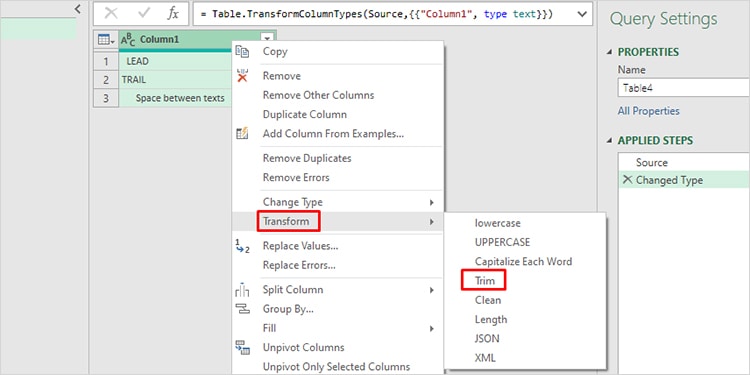Screen dimensions: 750x375
Task: Select Group By option
Action: [x=288, y=309]
